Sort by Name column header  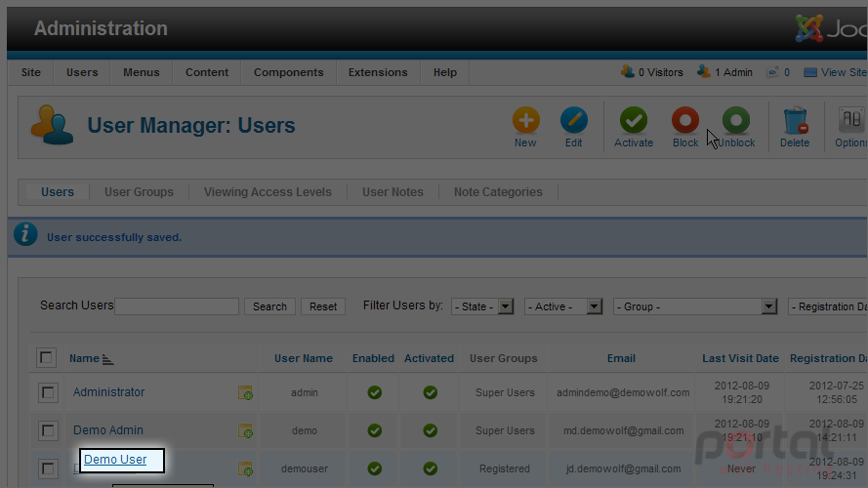coord(84,358)
